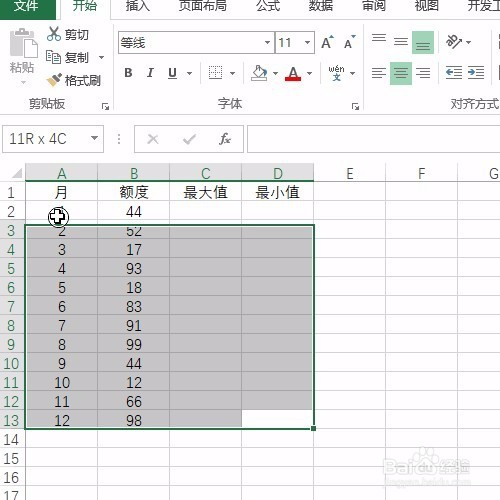Apply fill color bucket
This screenshot has height=500, width=500.
[259, 73]
